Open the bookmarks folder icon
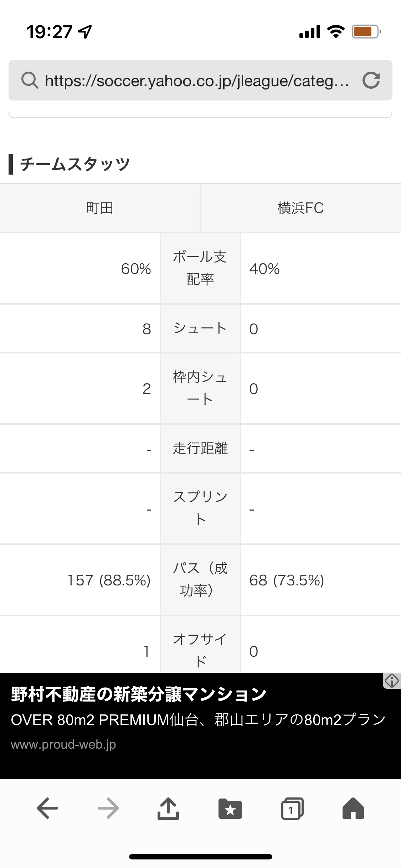 (230, 808)
